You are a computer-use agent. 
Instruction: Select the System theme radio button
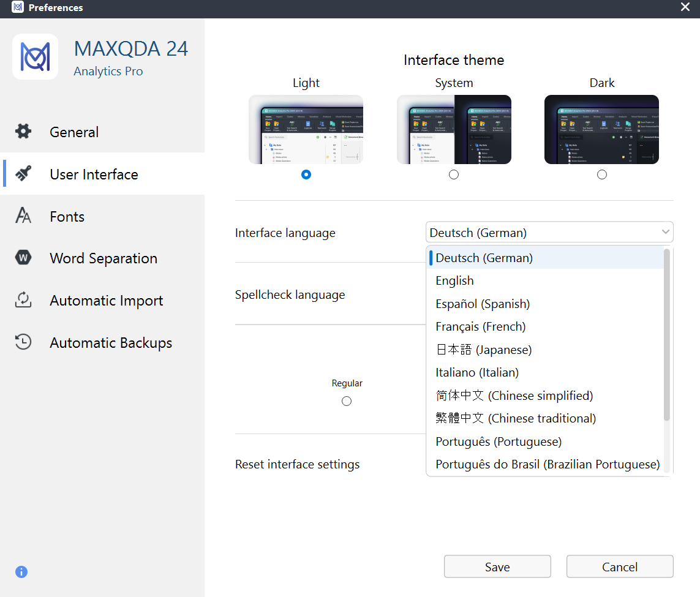(454, 175)
